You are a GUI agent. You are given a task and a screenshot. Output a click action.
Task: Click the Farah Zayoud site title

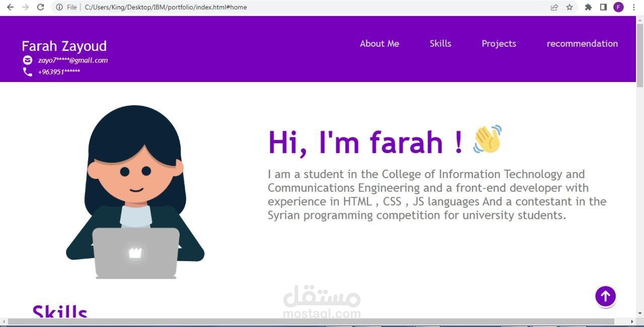point(64,46)
